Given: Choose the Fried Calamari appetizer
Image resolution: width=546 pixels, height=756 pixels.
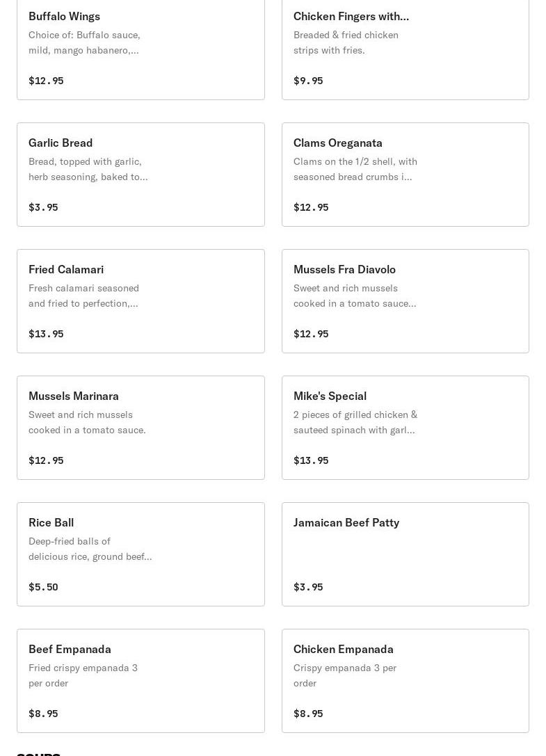Looking at the screenshot, I should (140, 301).
